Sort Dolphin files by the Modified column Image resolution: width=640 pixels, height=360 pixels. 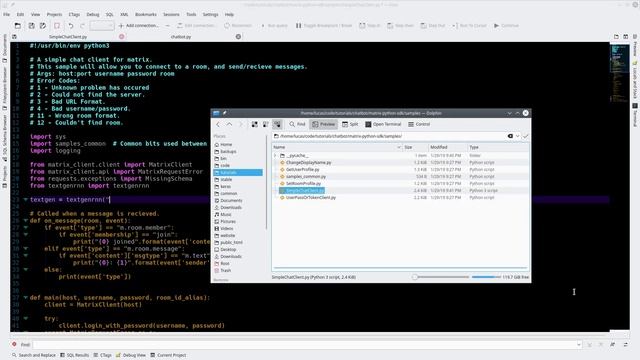tap(448, 147)
